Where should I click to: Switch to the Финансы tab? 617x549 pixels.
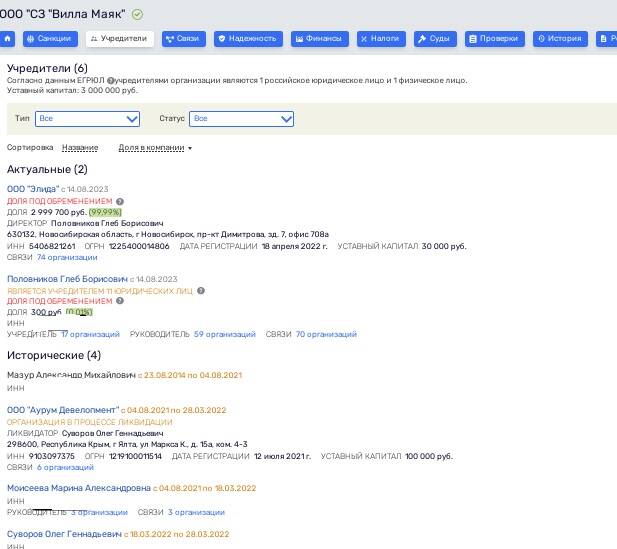point(318,39)
